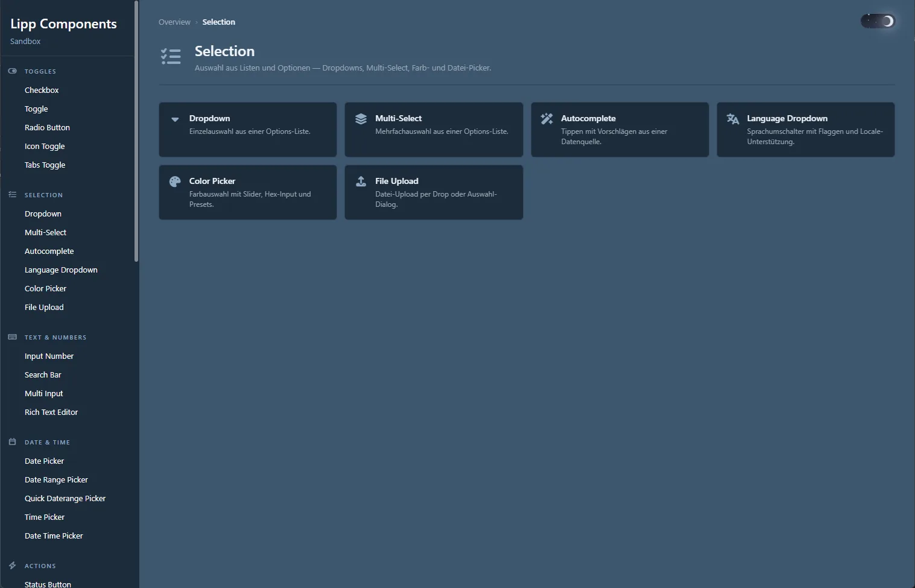Open the Multi-Select card title
The width and height of the screenshot is (915, 588).
pos(398,119)
